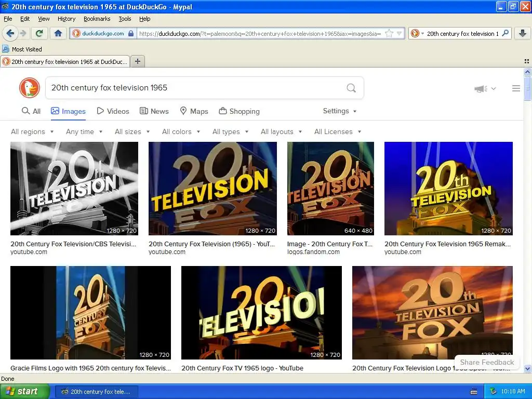Open the View menu
This screenshot has width=532, height=399.
44,19
